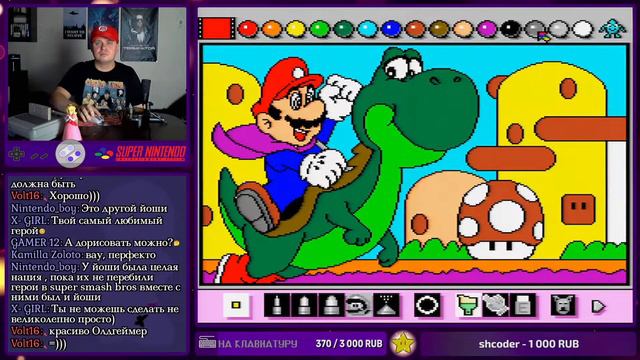Click the teal robot palette-switch icon
Screen dimensions: 640x360
pyautogui.click(x=612, y=29)
